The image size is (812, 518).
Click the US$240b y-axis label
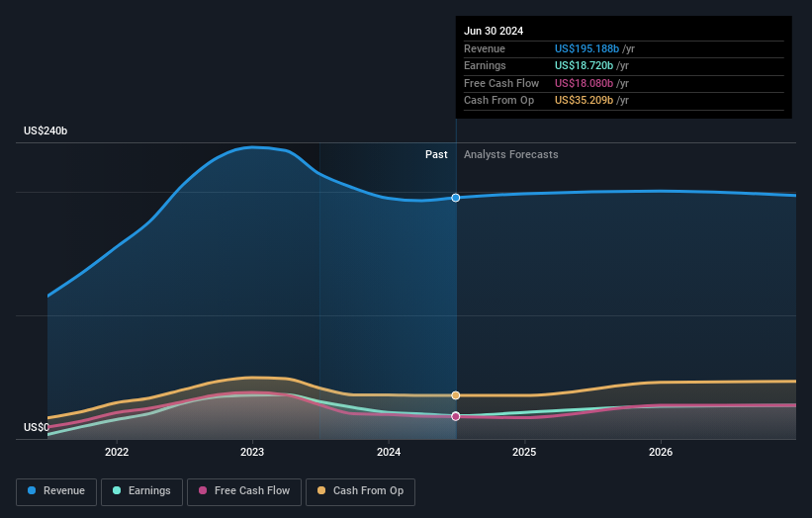click(x=45, y=130)
